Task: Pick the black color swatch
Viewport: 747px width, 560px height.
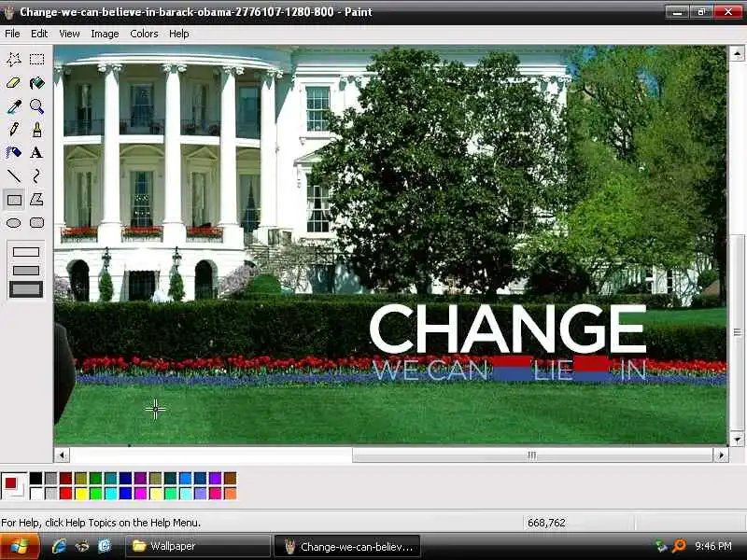Action: (x=36, y=478)
